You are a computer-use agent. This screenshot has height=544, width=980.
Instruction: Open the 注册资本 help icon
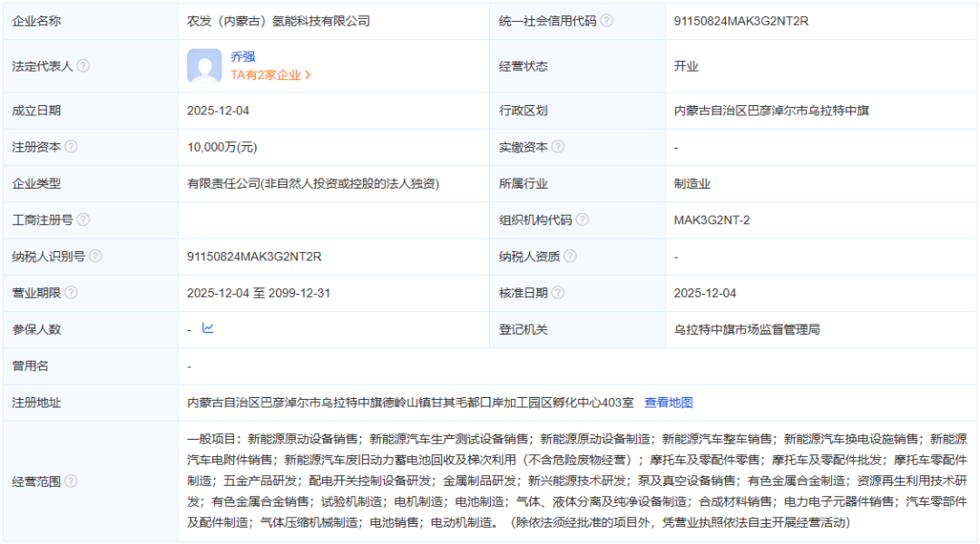pyautogui.click(x=72, y=147)
